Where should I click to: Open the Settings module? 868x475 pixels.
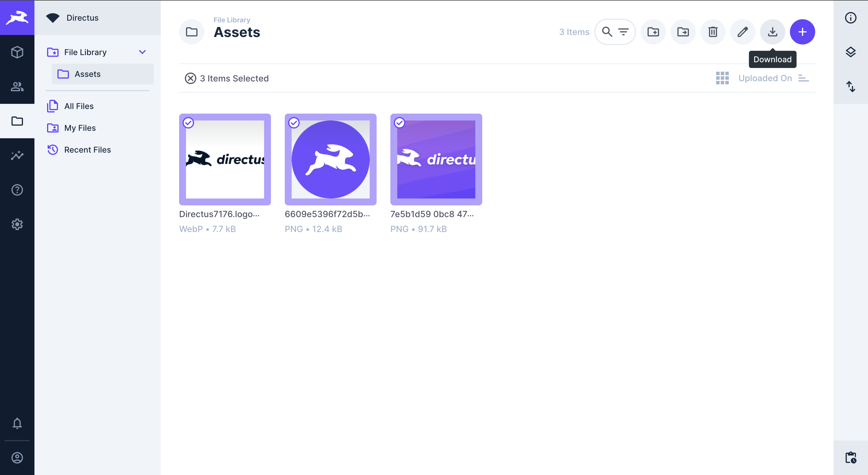(17, 224)
